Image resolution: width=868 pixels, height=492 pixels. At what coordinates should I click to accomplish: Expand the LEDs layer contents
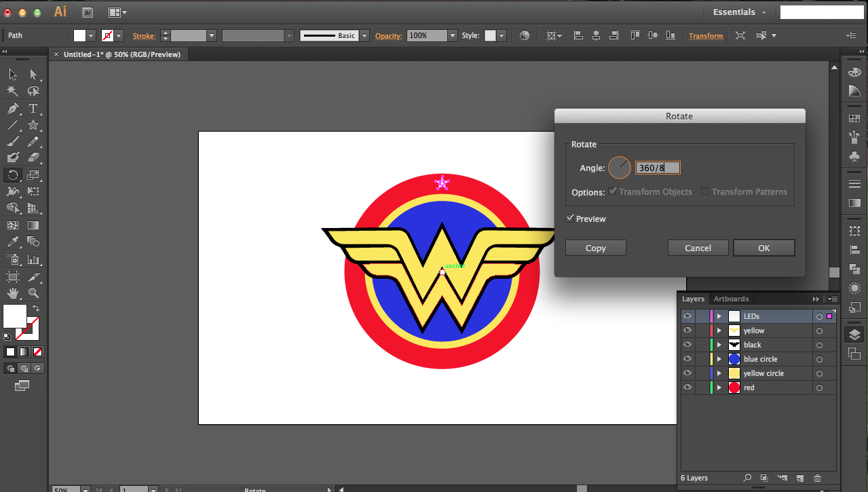click(719, 316)
